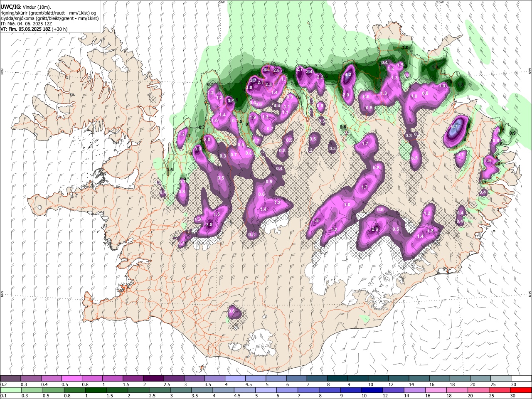Click the lightest green 0.1 rain legend swatch
Screen dimensions: 532x399
11,390
